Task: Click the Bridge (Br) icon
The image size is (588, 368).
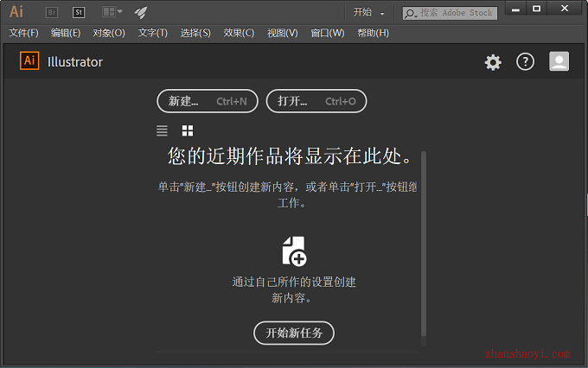Action: pos(52,12)
